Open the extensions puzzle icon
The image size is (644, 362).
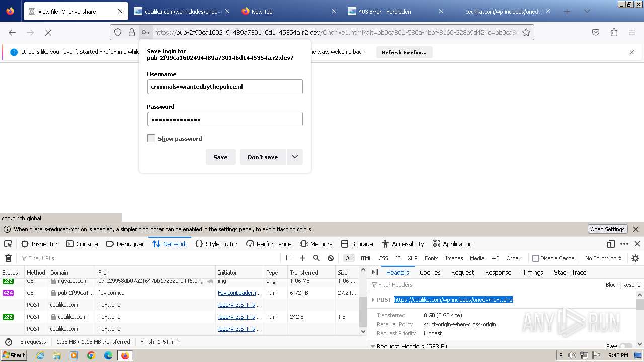pos(614,32)
